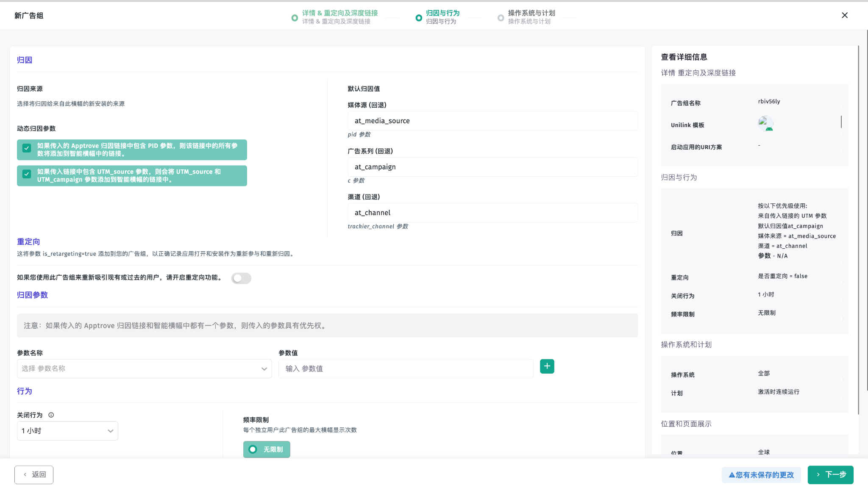Click the 返回 button
This screenshot has width=868, height=491.
coord(34,474)
